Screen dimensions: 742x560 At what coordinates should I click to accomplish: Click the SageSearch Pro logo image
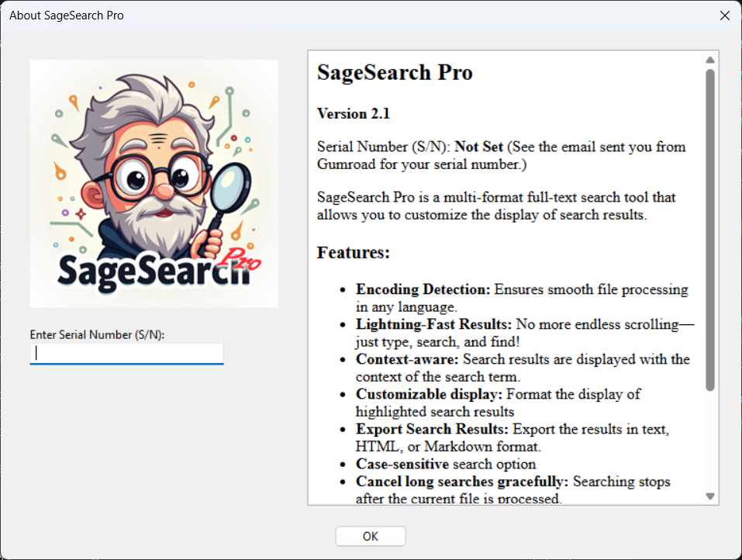click(154, 183)
